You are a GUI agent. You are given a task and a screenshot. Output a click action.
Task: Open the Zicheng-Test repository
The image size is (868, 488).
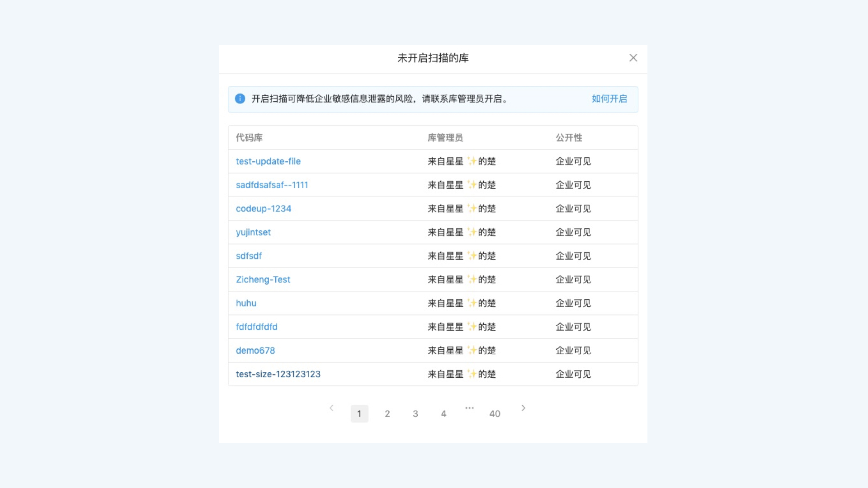pos(263,280)
